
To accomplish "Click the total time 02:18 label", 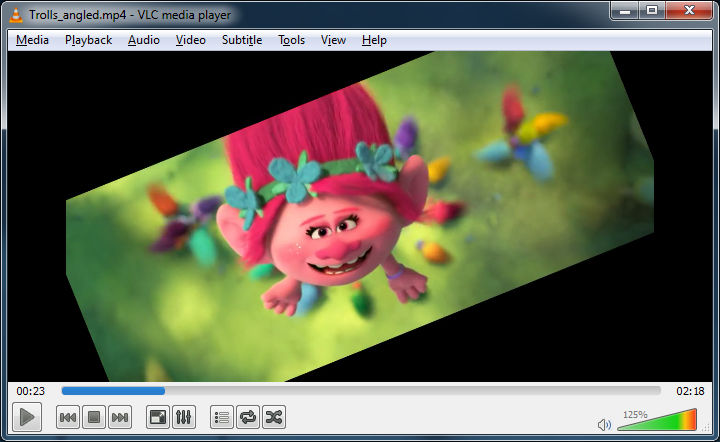I will tap(690, 391).
